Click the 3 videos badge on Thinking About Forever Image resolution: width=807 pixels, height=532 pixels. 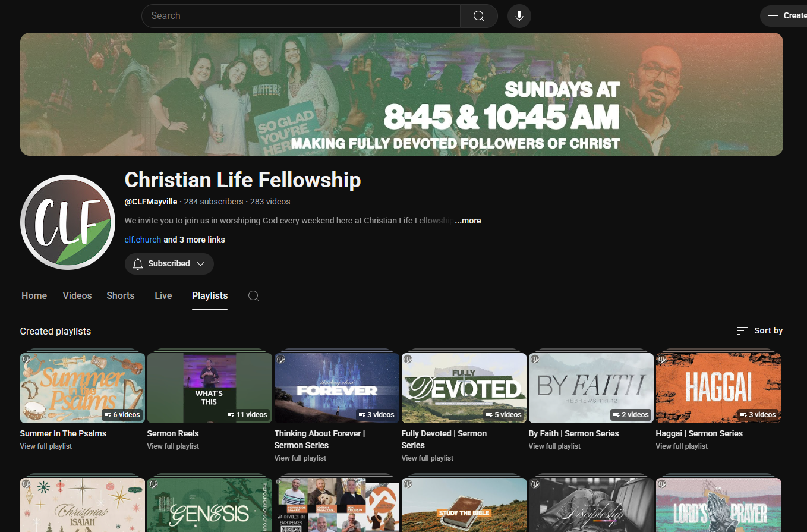click(376, 414)
